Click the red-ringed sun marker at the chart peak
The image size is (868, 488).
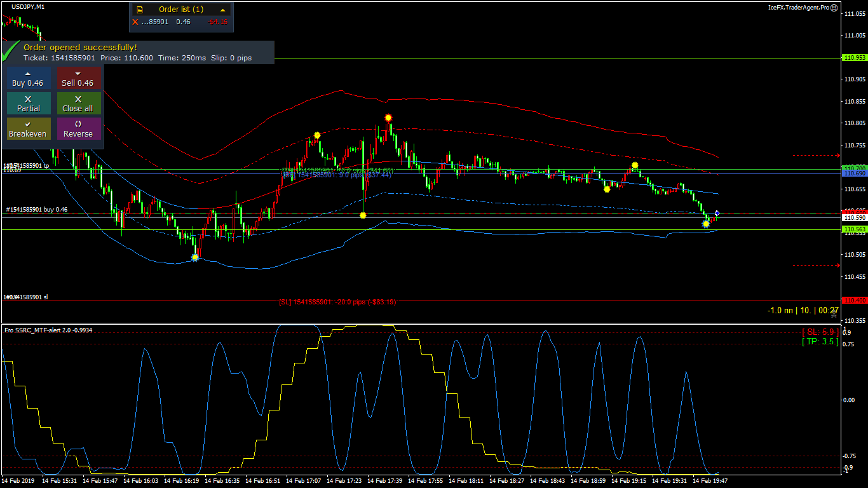[x=388, y=118]
